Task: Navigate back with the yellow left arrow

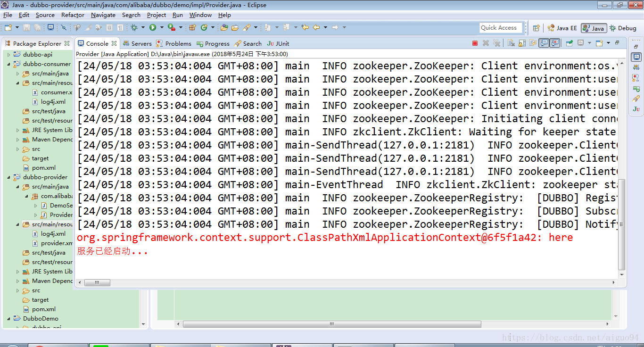Action: point(316,28)
